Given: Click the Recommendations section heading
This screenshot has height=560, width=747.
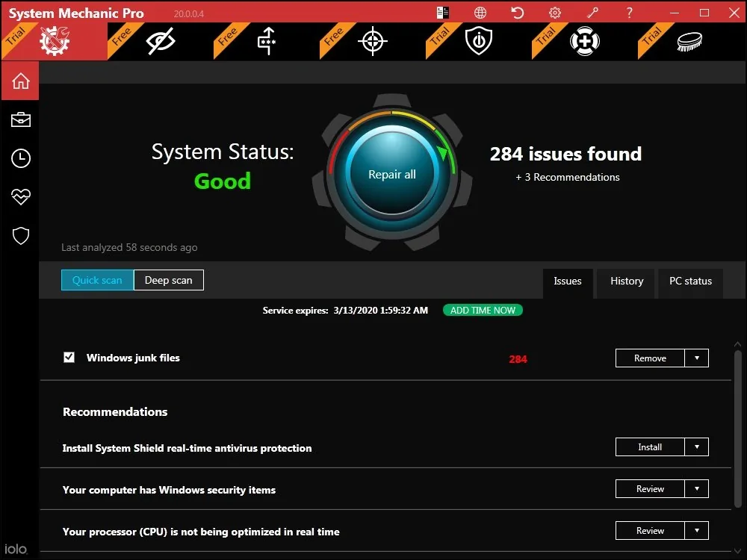Looking at the screenshot, I should pos(115,412).
